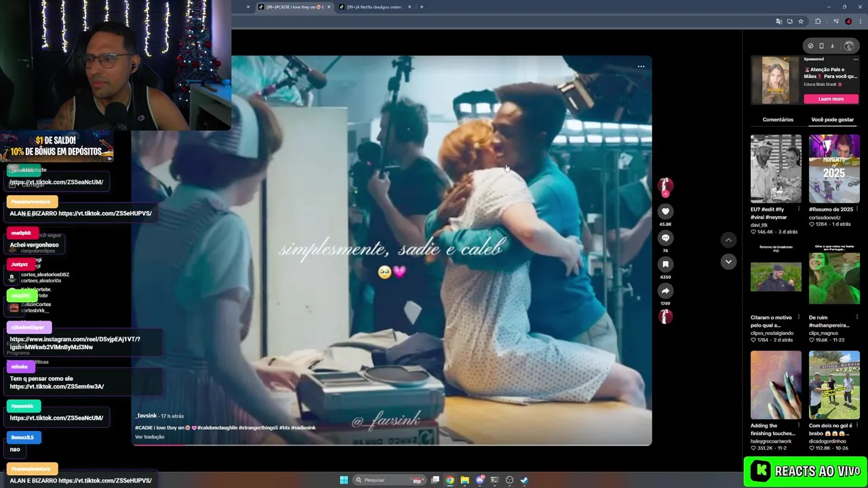
Task: Click the cortesdoovotz author name
Action: pos(826,217)
